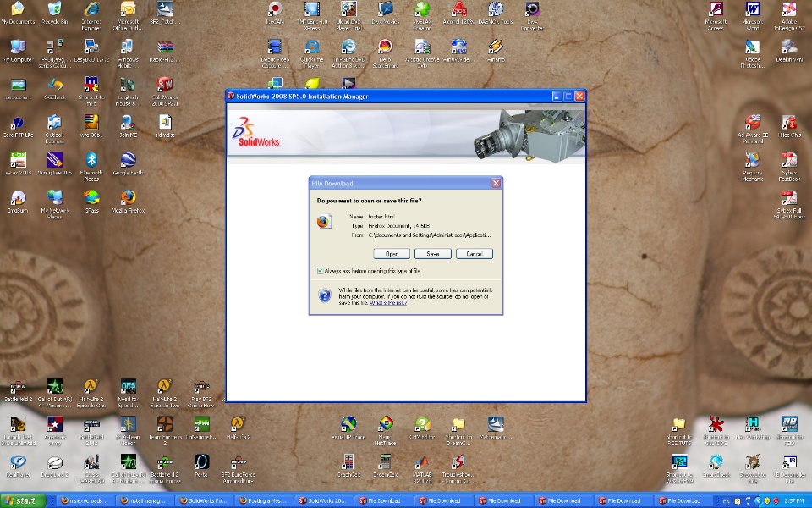812x508 pixels.
Task: Switch to 'Posting a Mes...' taskbar button
Action: pyautogui.click(x=264, y=500)
